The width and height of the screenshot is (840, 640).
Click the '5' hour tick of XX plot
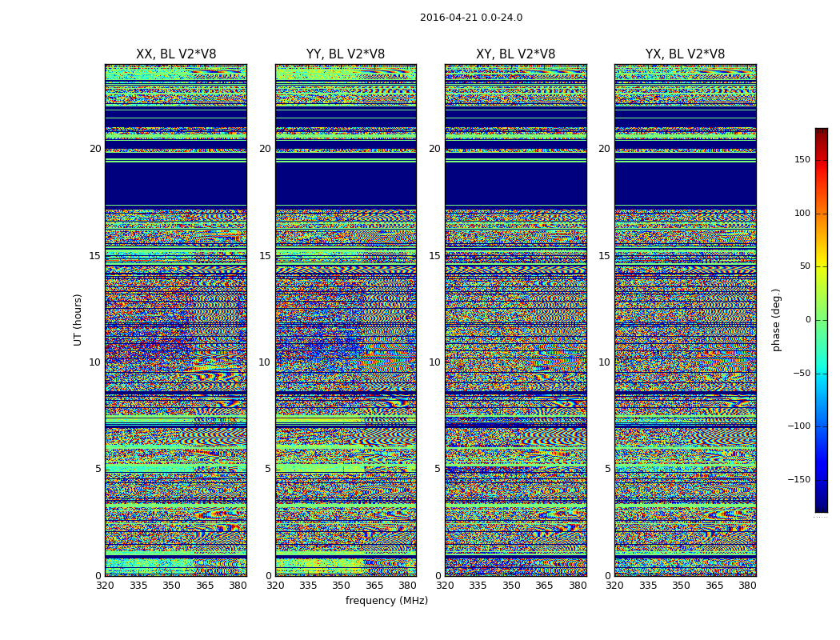(98, 469)
